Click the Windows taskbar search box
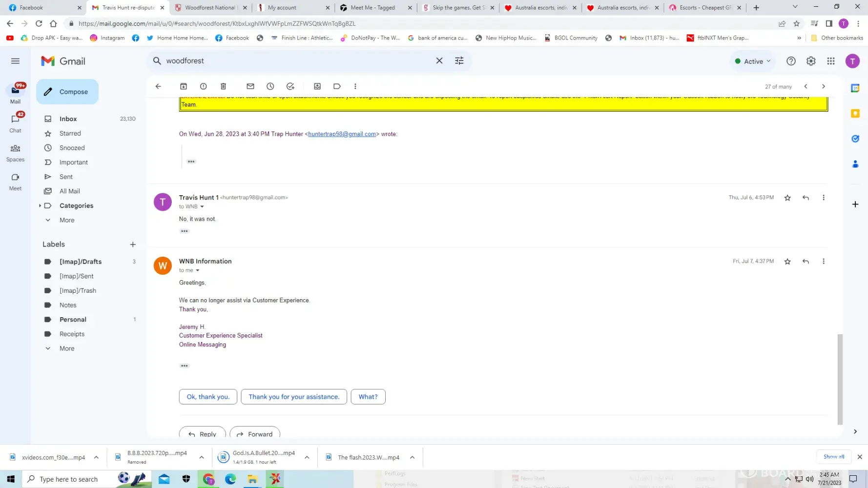 pos(68,479)
